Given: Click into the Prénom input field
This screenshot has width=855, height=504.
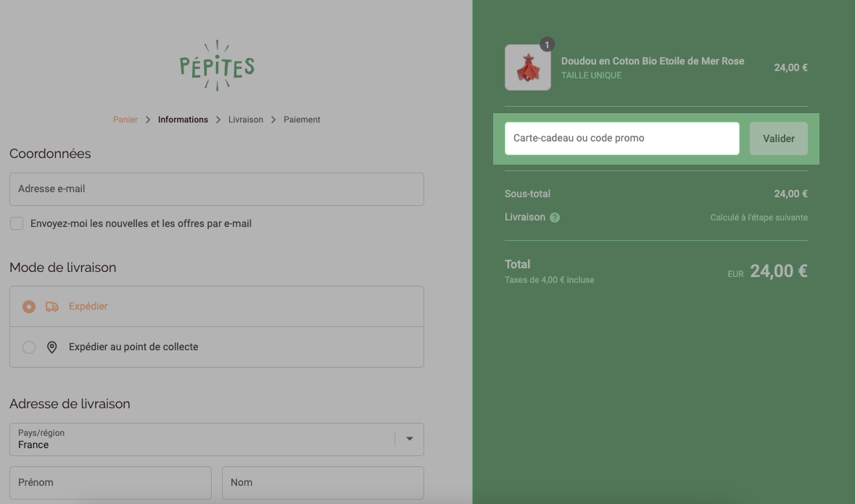Looking at the screenshot, I should (110, 483).
